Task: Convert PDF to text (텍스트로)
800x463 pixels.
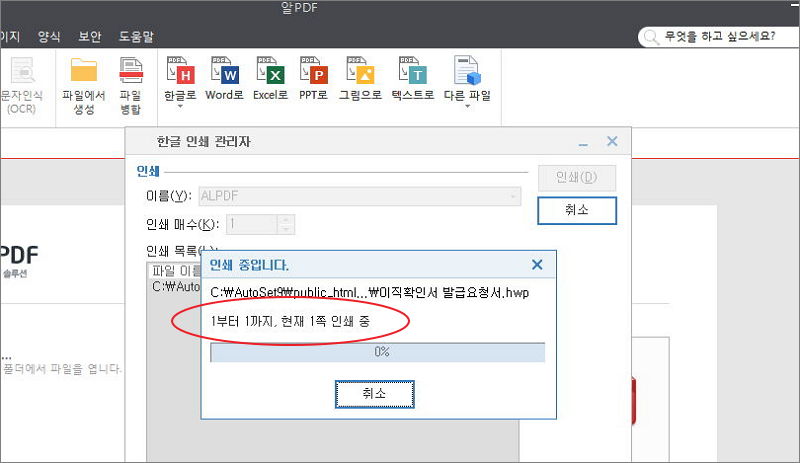Action: pos(413,79)
